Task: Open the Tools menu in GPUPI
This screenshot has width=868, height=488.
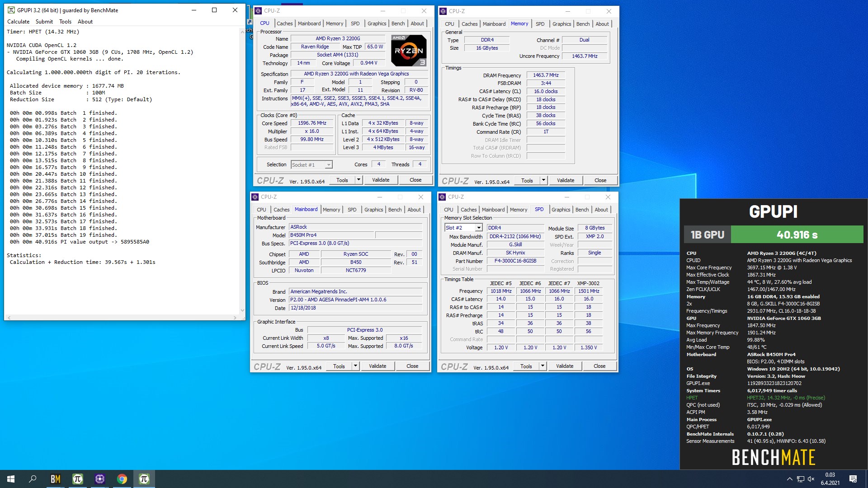Action: (x=65, y=21)
